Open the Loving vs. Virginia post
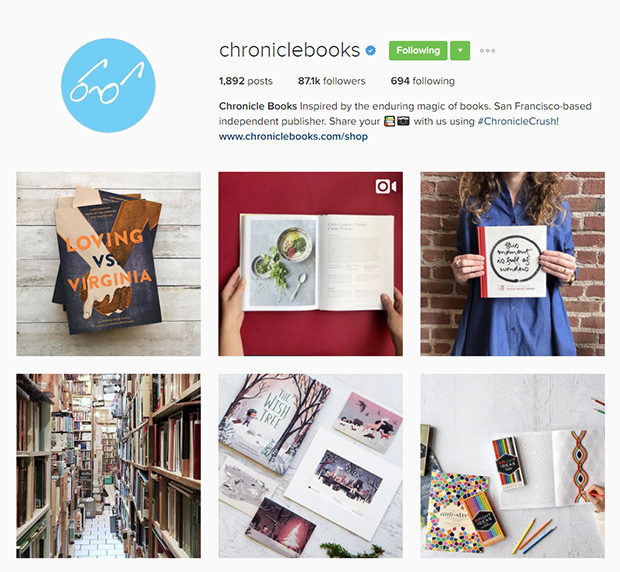 point(108,264)
